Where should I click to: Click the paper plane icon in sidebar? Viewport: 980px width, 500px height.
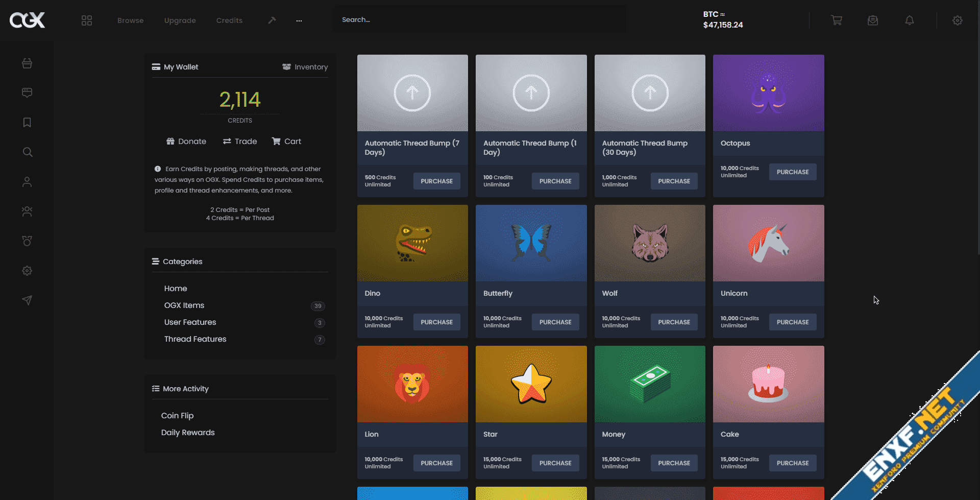pyautogui.click(x=27, y=300)
